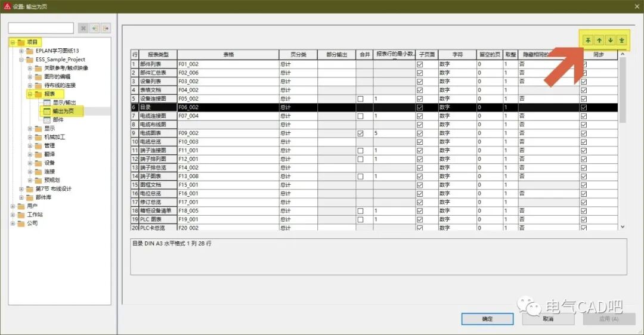Image resolution: width=644 pixels, height=335 pixels.
Task: Click the 取消 button
Action: (549, 319)
